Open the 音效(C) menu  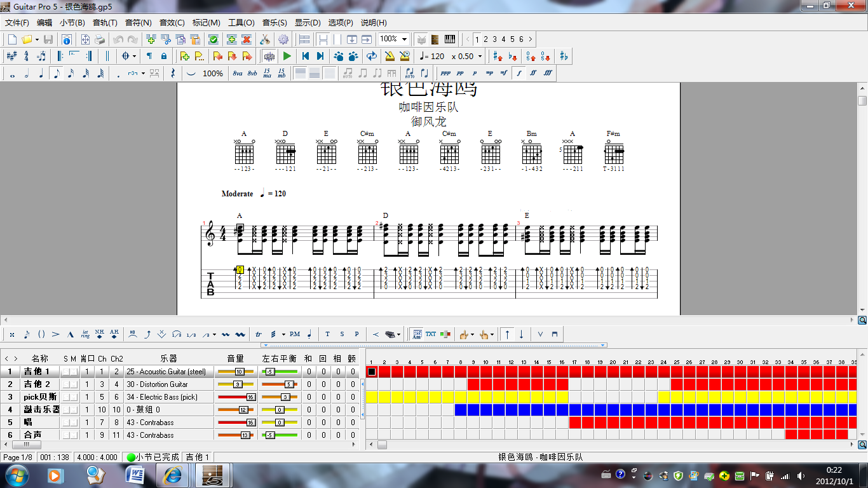[x=172, y=22]
